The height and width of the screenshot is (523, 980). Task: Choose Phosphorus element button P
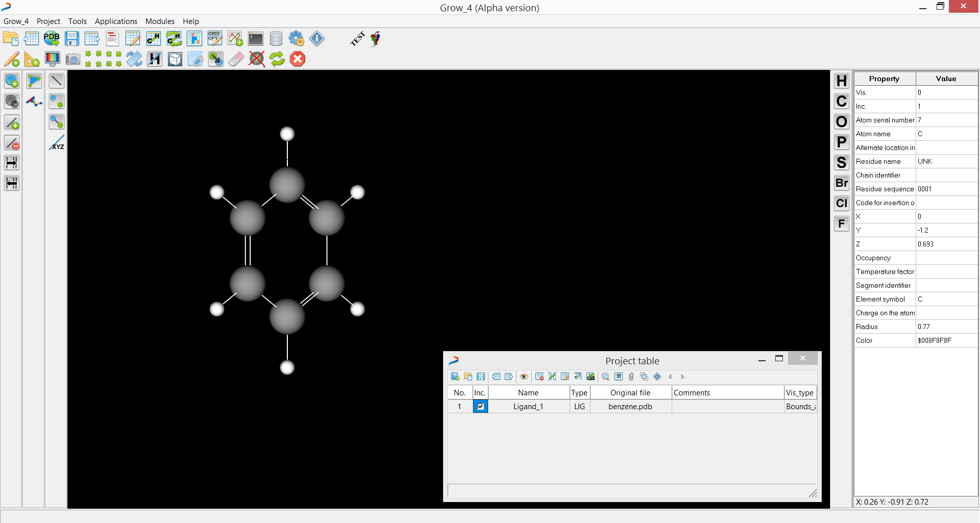tap(842, 142)
